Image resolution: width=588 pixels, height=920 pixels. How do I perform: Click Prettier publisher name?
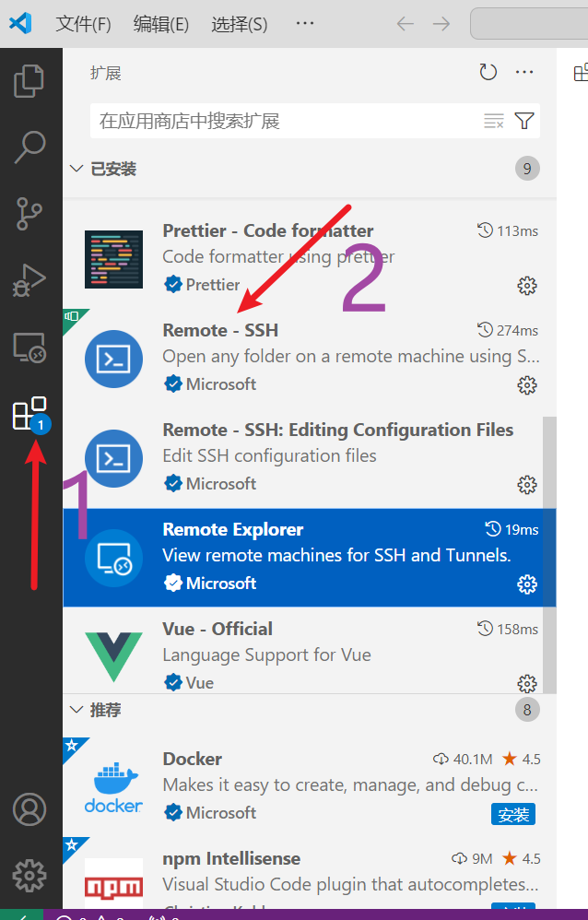(212, 285)
